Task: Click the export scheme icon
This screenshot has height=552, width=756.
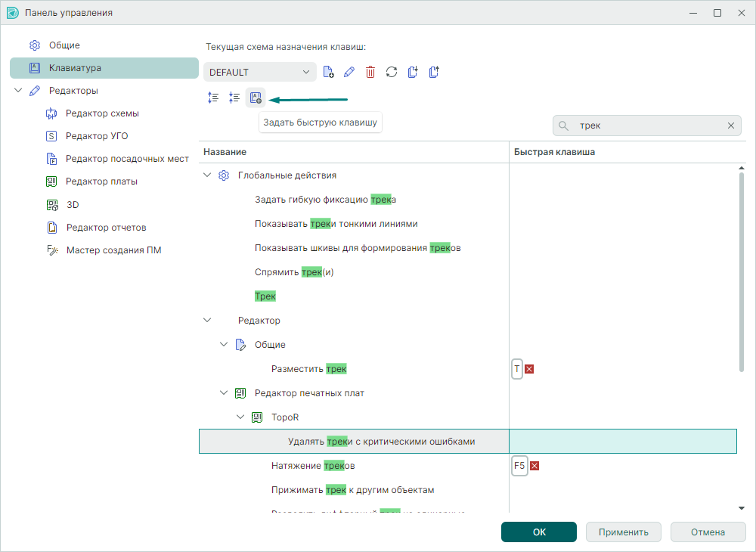Action: 433,72
